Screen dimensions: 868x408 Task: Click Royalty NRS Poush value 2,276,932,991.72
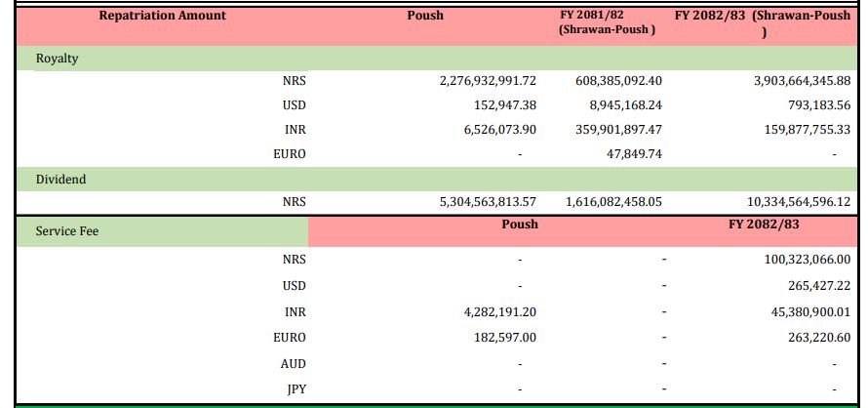click(x=488, y=80)
